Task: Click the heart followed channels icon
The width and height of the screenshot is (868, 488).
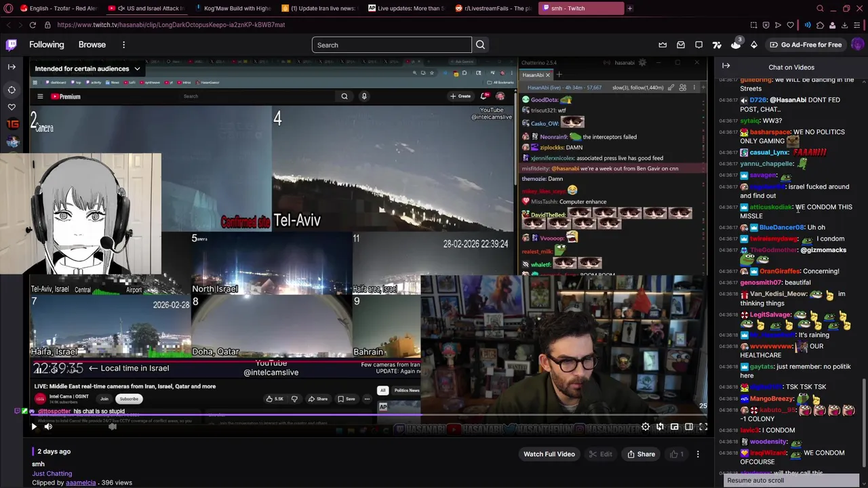Action: click(12, 107)
